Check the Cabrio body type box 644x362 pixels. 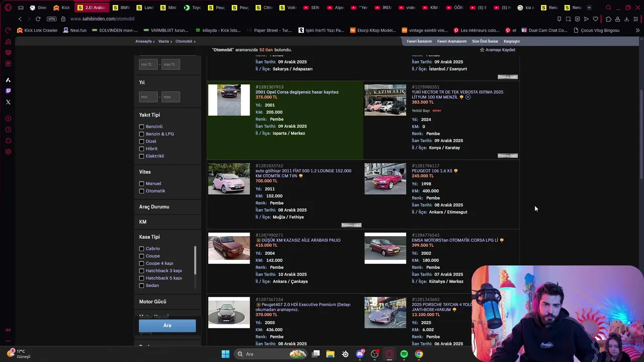point(141,249)
